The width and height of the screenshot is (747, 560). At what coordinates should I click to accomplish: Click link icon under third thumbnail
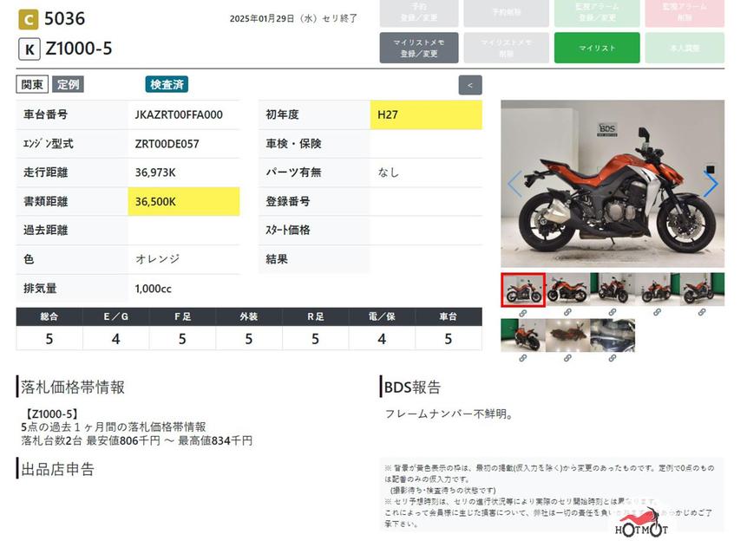click(x=613, y=312)
